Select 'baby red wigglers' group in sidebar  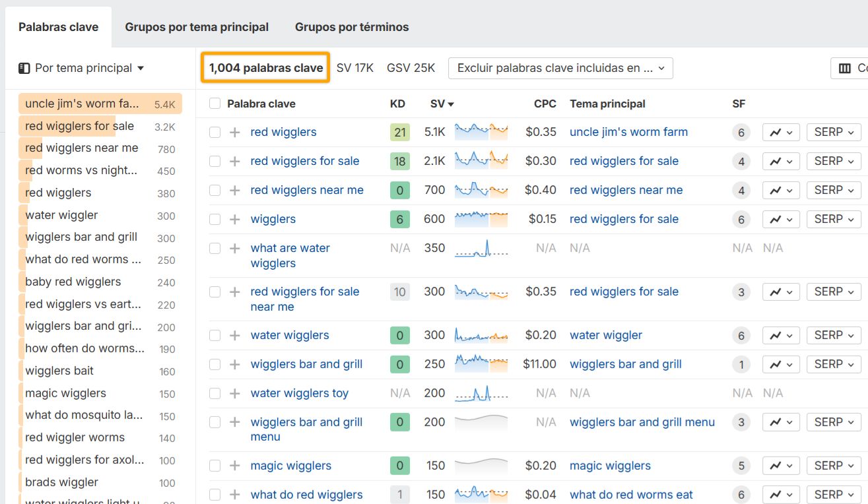tap(73, 282)
